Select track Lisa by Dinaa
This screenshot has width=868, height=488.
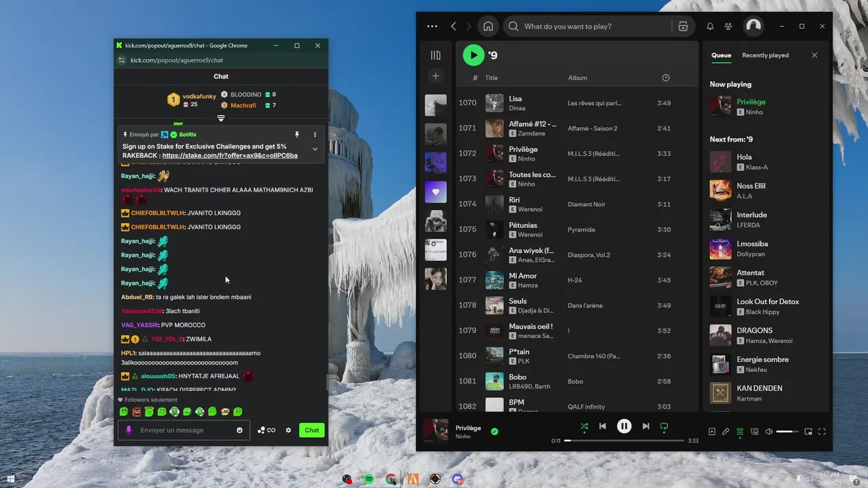pos(576,103)
